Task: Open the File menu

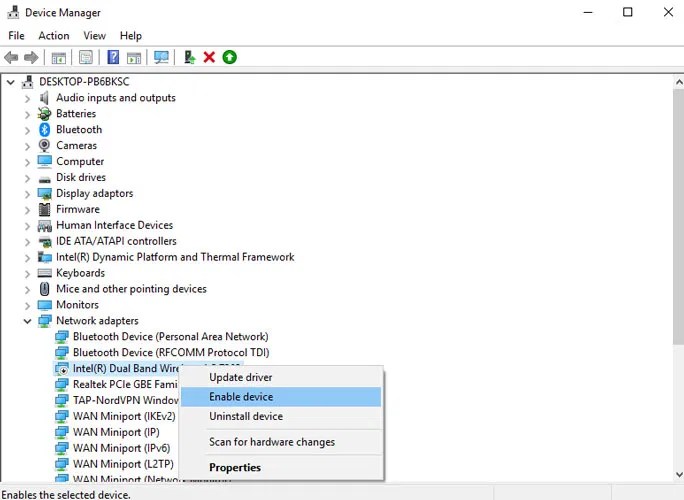Action: pos(16,35)
